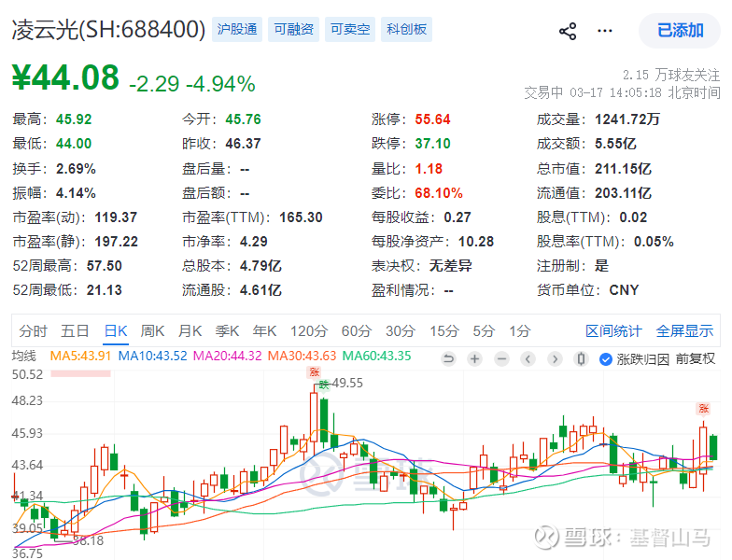This screenshot has width=732, height=560.
Task: Move chart right with arrow icon
Action: pos(555,358)
